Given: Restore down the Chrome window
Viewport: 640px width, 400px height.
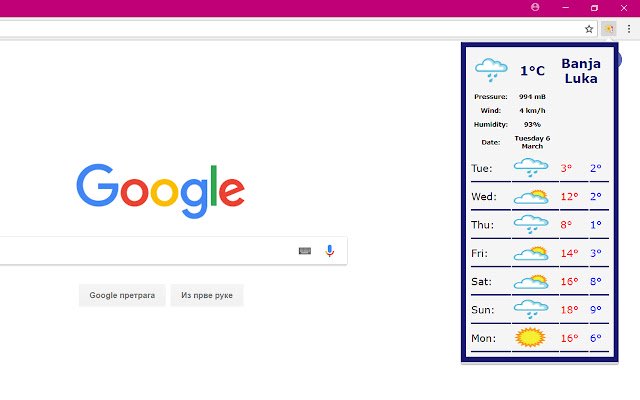Looking at the screenshot, I should pyautogui.click(x=594, y=8).
